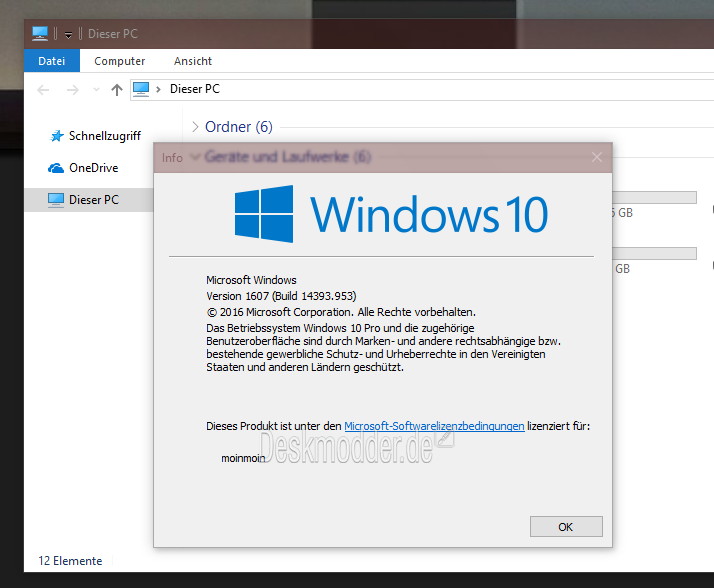
Task: Open the quick access toolbar dropdown arrow
Action: (x=68, y=35)
